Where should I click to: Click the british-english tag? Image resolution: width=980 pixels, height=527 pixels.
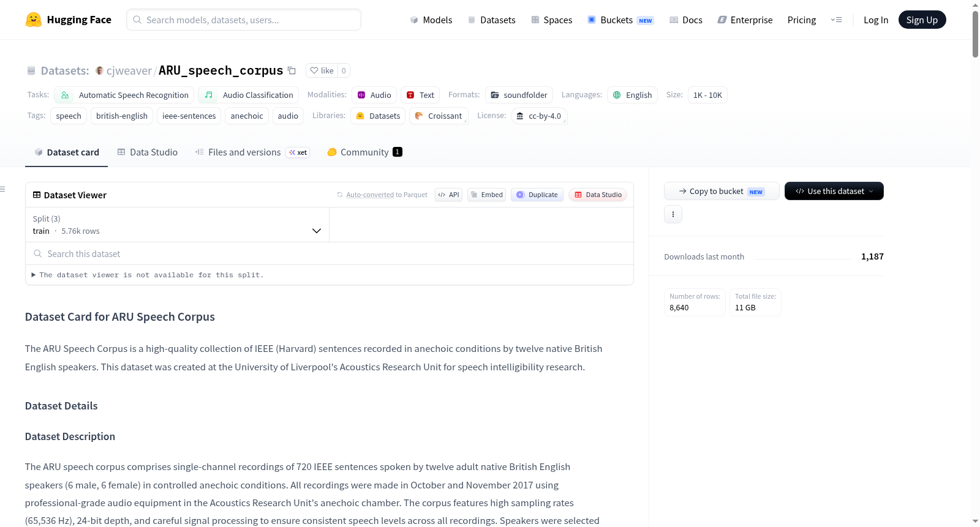[122, 116]
